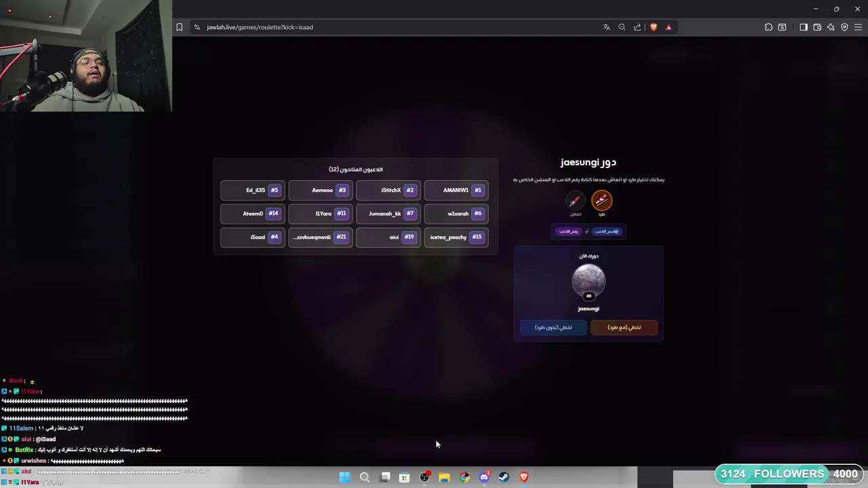
Task: Select player AMANIW1 #1
Action: pyautogui.click(x=456, y=190)
